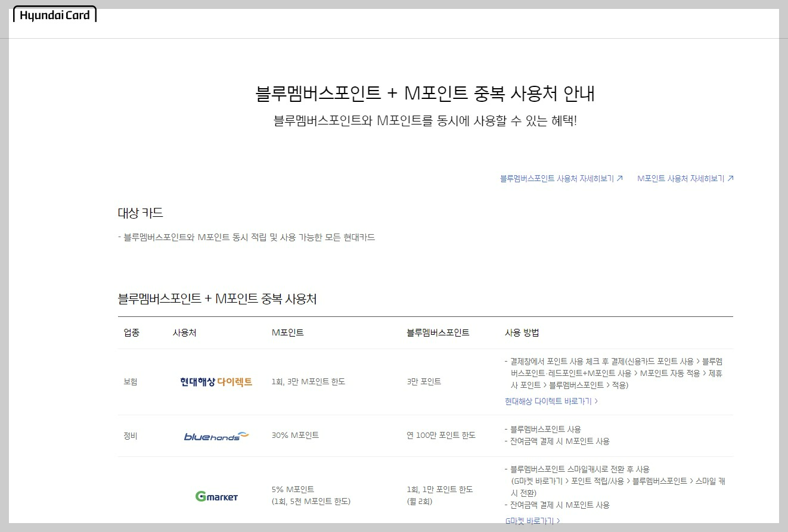Select the 정비 category cell
The height and width of the screenshot is (532, 788).
pyautogui.click(x=131, y=435)
